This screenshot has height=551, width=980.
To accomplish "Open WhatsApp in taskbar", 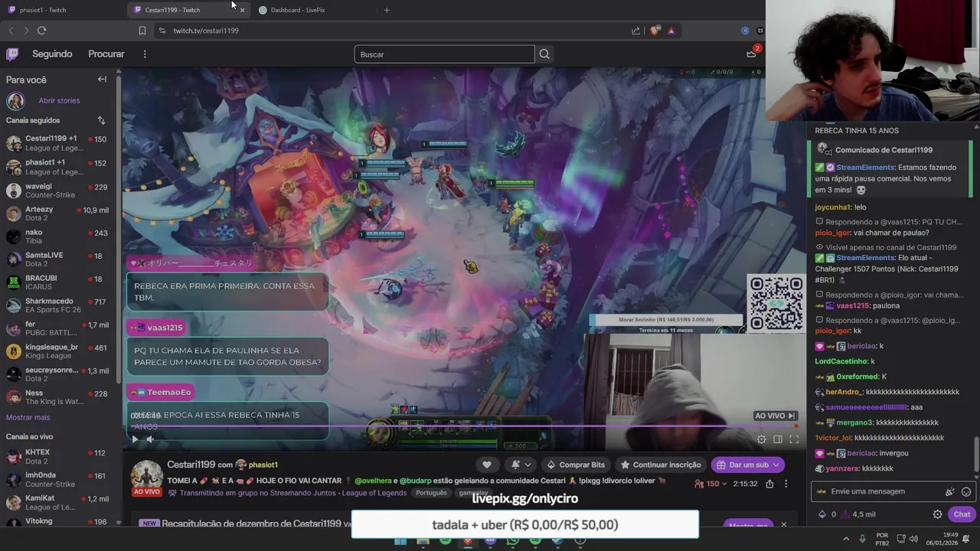I will (x=513, y=541).
